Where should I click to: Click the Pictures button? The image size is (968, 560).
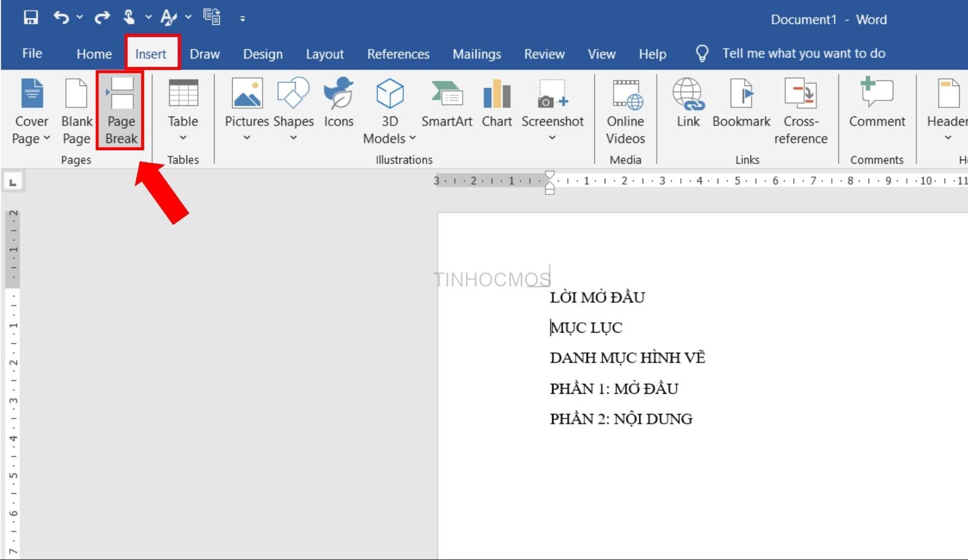point(247,110)
